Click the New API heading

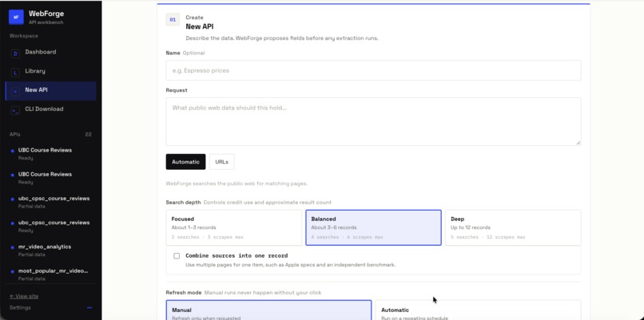point(199,26)
